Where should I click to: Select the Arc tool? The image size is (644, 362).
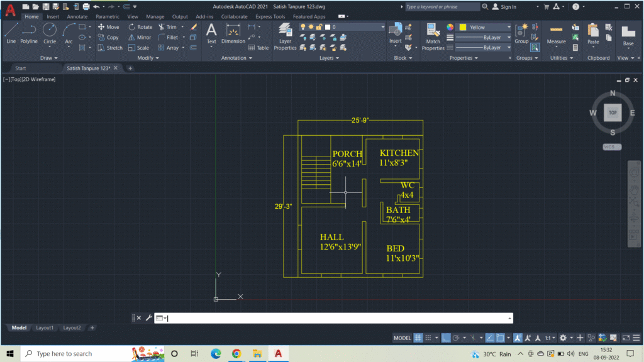(69, 33)
